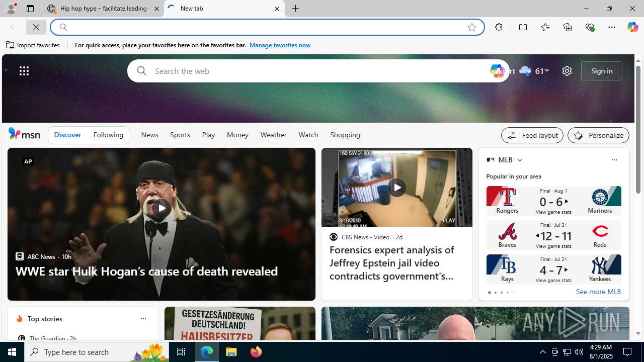
Task: Open the Rays vs Yankees game card
Action: coord(553,269)
